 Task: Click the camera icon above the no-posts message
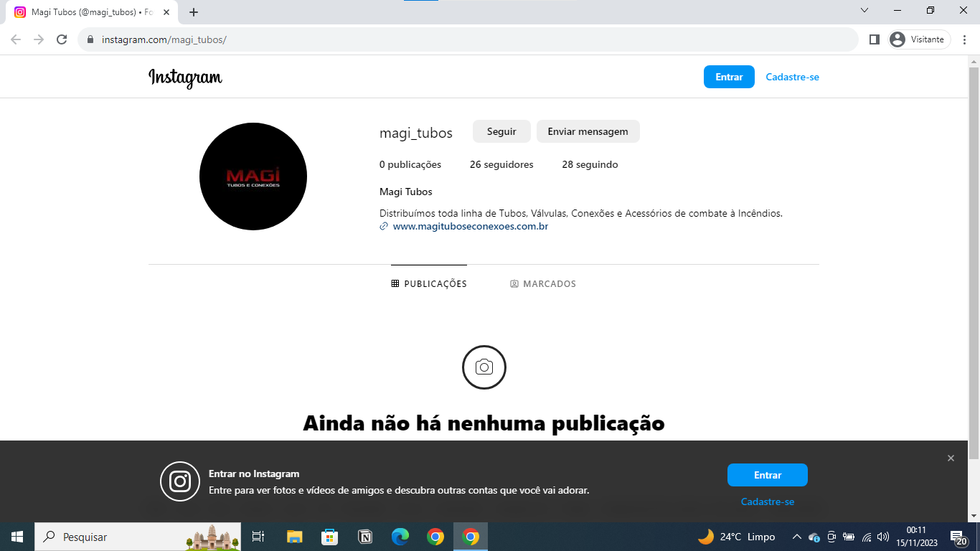pyautogui.click(x=484, y=367)
